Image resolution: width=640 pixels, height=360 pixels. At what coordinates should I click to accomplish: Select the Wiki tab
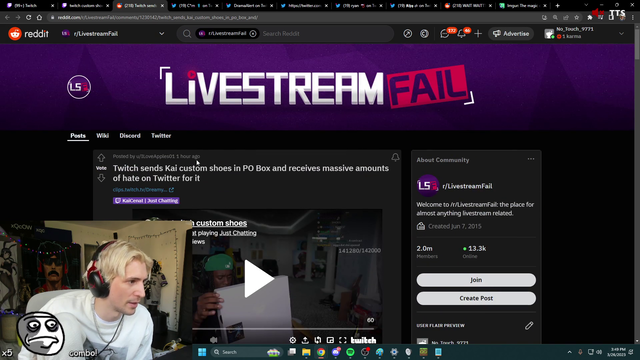coord(102,136)
